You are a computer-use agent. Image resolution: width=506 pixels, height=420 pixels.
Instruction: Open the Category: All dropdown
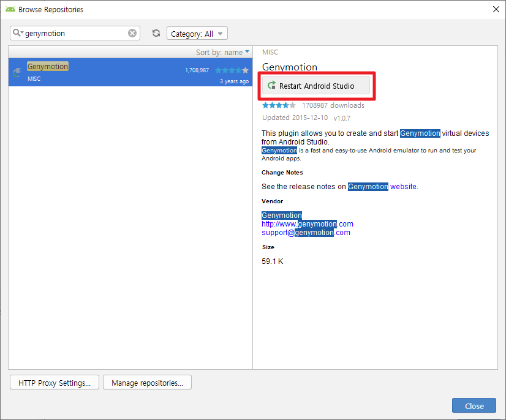click(x=197, y=34)
